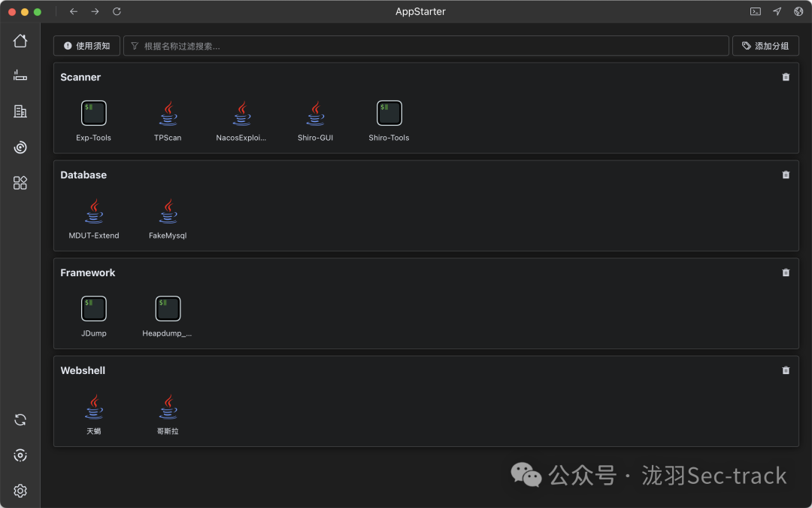Click the 添加分组 button
The width and height of the screenshot is (812, 508).
pos(765,46)
